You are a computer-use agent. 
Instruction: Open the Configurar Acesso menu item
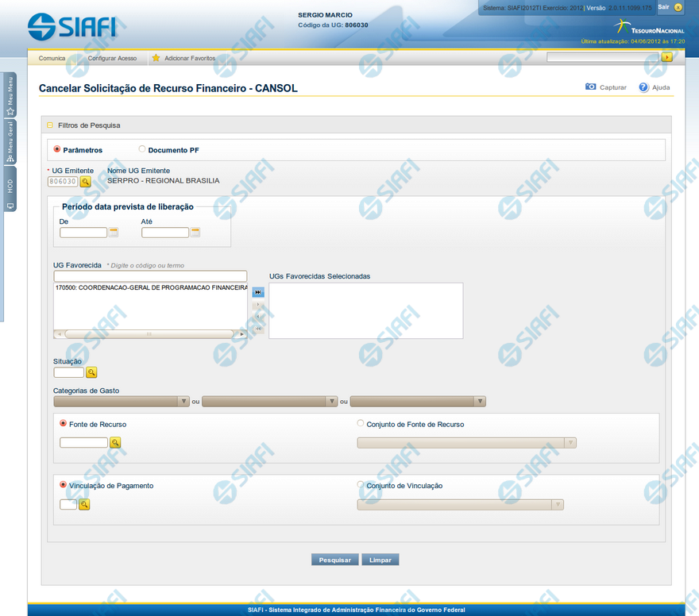(x=112, y=58)
